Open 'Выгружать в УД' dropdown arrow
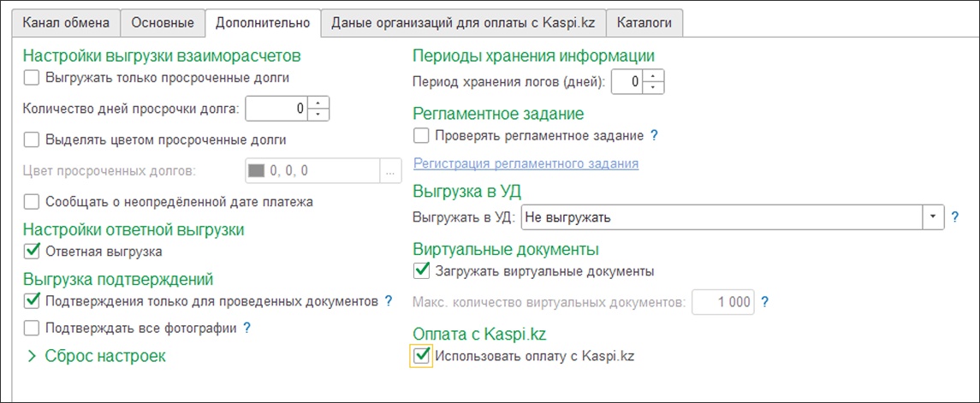 [x=932, y=217]
